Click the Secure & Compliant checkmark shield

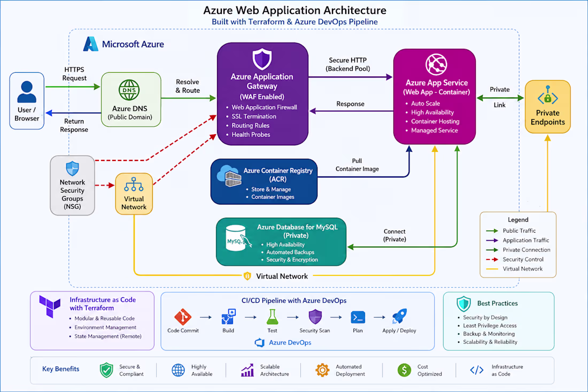[106, 370]
